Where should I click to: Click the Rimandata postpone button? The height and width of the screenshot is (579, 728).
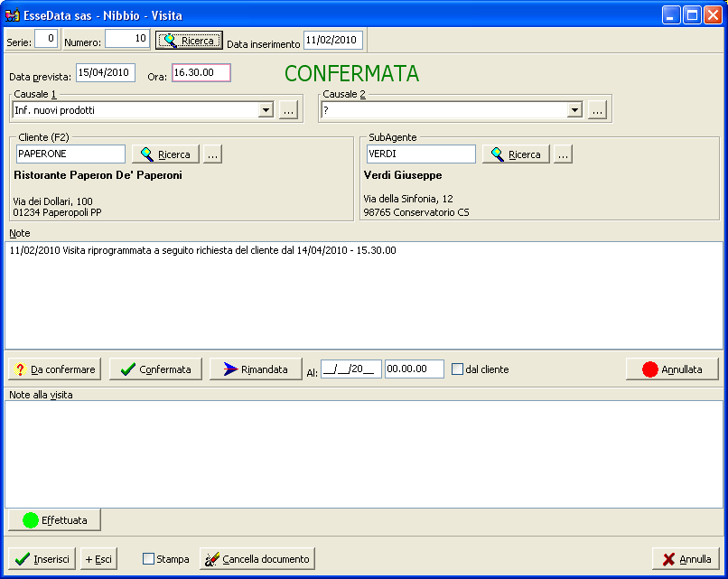[256, 369]
